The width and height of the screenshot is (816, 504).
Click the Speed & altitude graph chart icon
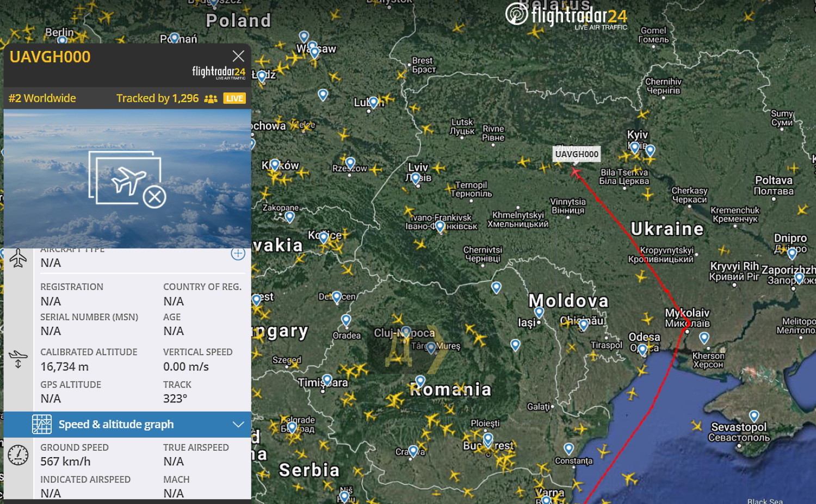(x=42, y=424)
